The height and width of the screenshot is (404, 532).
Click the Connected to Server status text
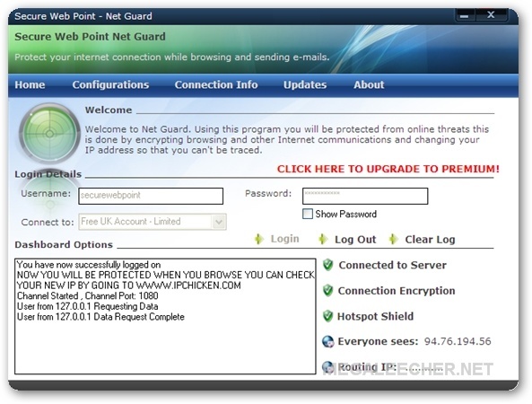point(393,265)
